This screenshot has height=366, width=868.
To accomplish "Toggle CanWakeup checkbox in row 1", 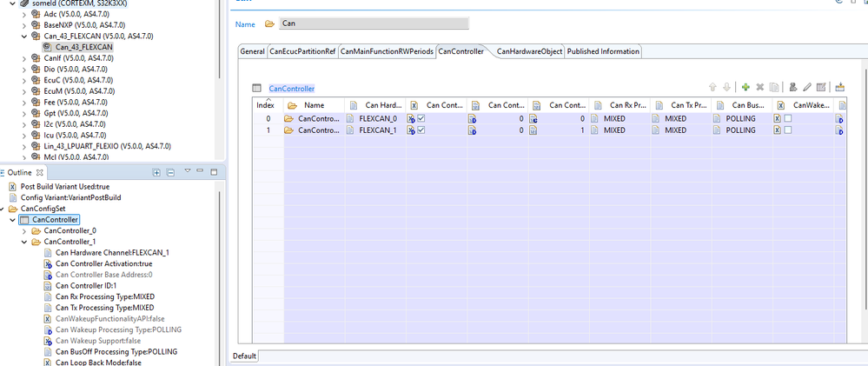I will tap(788, 130).
